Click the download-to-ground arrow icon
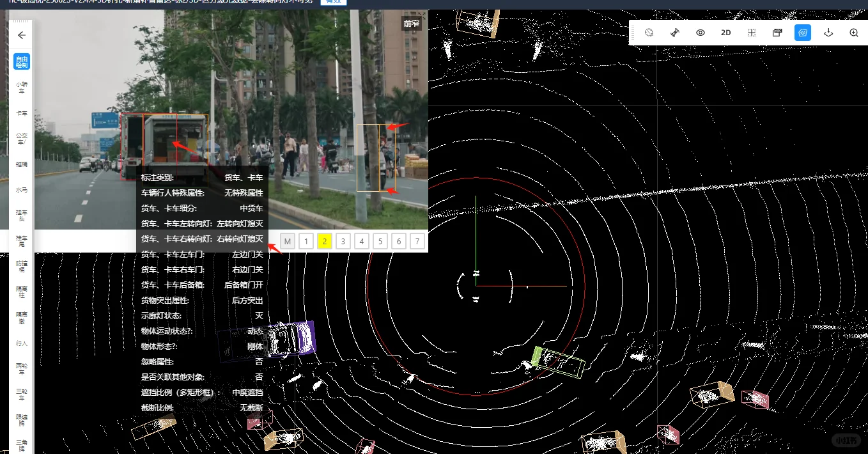The height and width of the screenshot is (454, 868). [828, 33]
